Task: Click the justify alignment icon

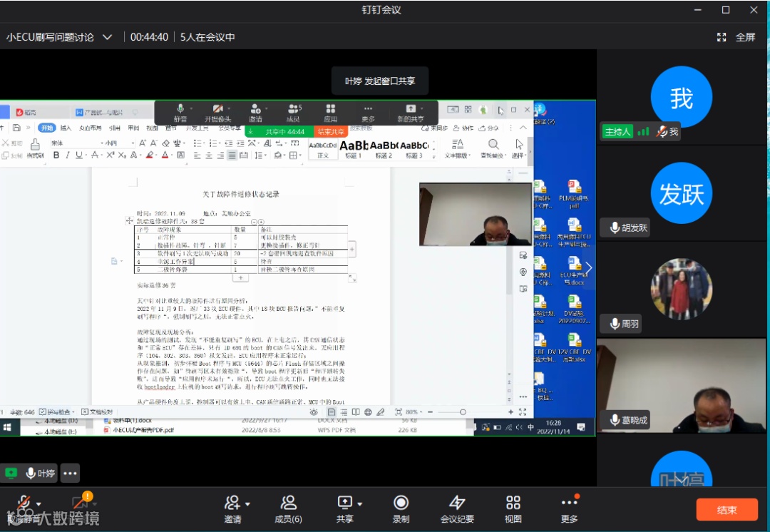Action: click(x=232, y=155)
